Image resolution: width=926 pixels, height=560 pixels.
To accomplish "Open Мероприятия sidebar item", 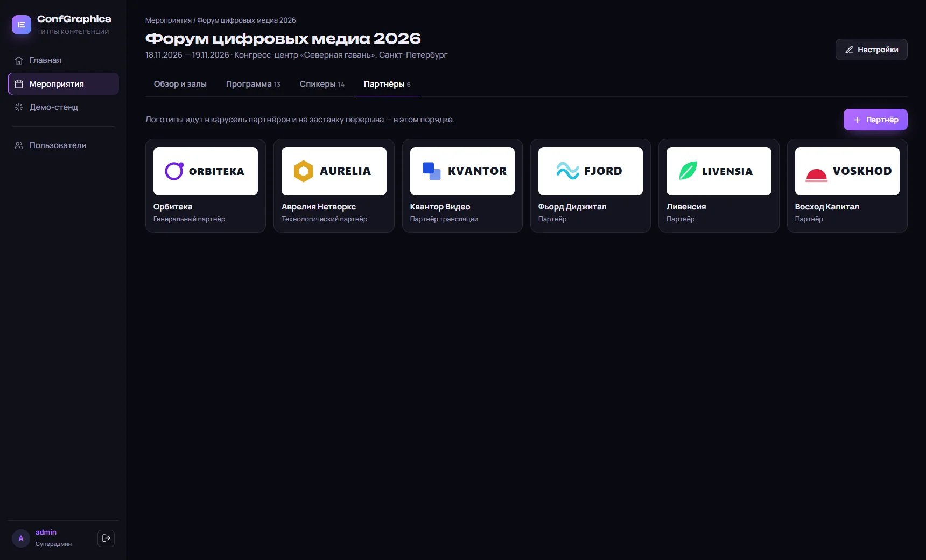I will (64, 84).
